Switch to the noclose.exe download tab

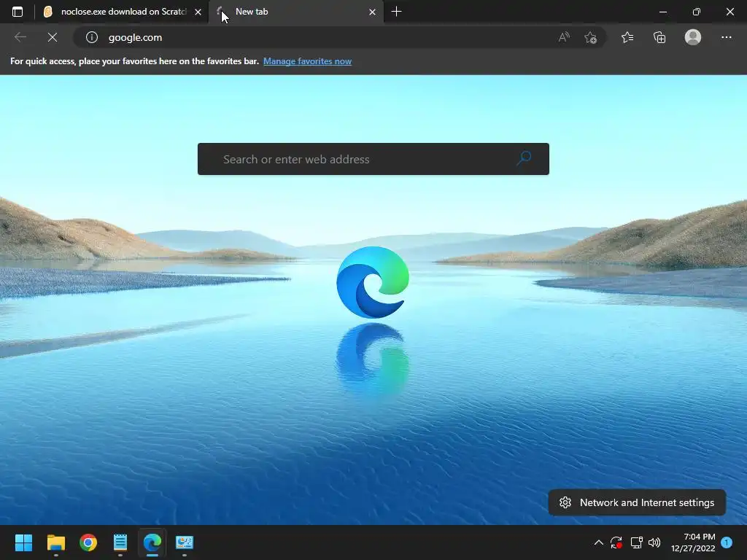pos(116,12)
